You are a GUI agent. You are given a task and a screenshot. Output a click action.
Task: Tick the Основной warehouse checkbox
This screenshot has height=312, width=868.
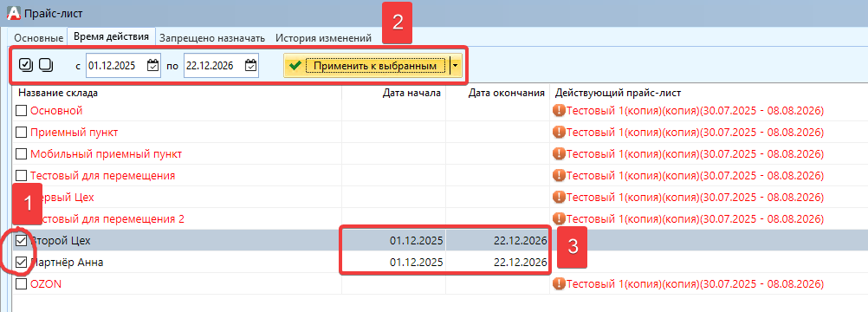pos(21,111)
